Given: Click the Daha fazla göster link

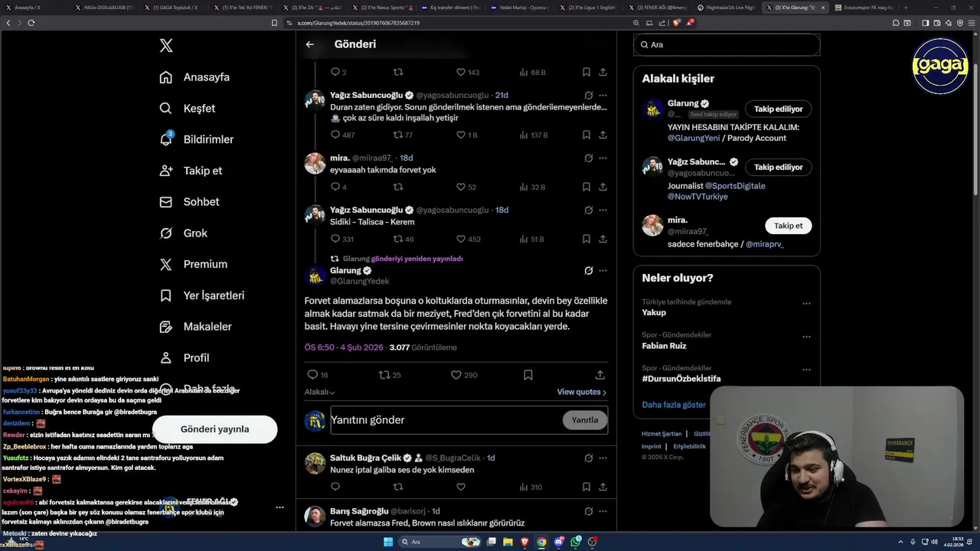Looking at the screenshot, I should pos(674,405).
